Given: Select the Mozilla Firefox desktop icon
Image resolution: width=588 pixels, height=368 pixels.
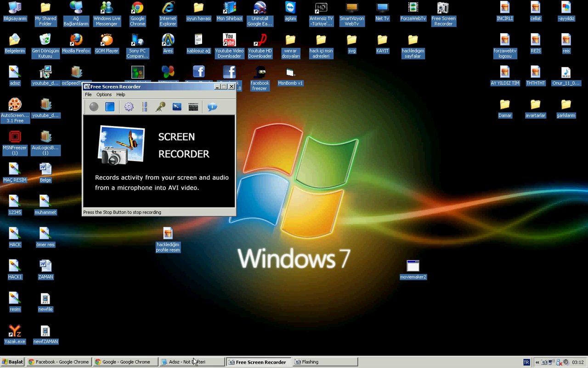Looking at the screenshot, I should point(76,44).
